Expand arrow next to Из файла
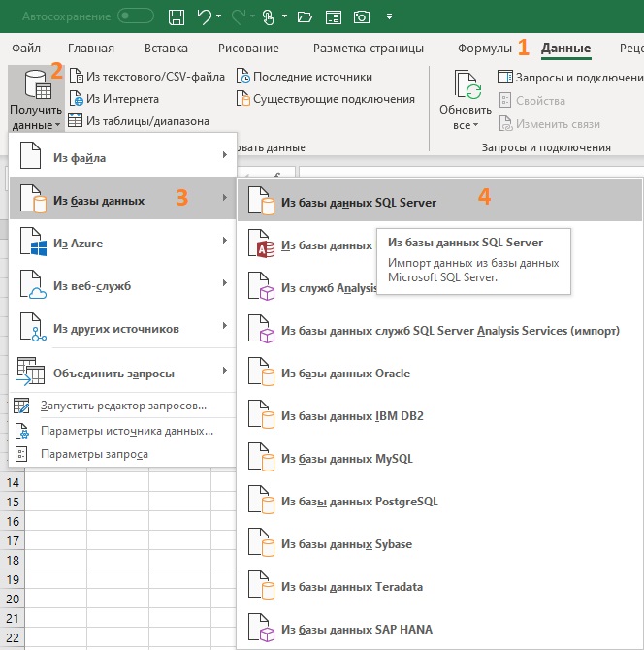Viewport: 644px width, 650px height. click(225, 155)
